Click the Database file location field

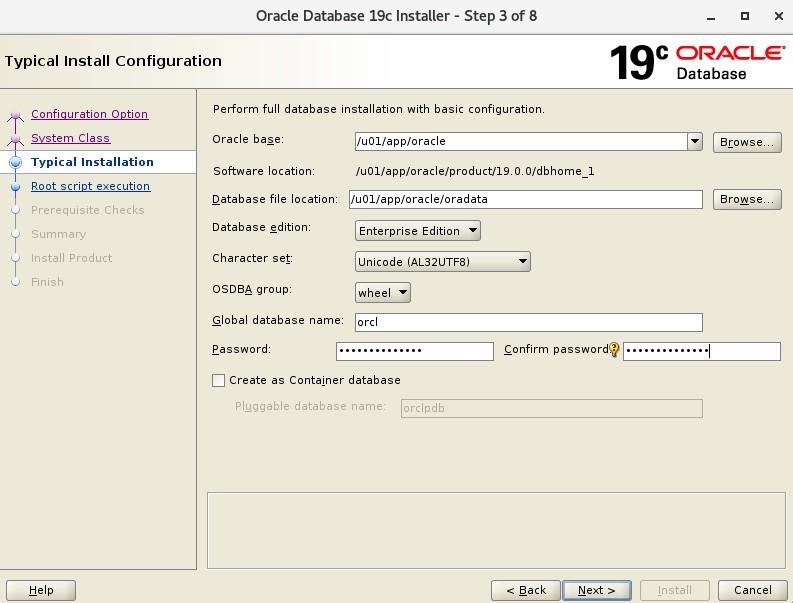525,199
